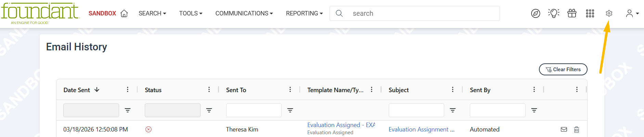
Task: Open the Sent By filter operator icon
Action: (x=534, y=110)
